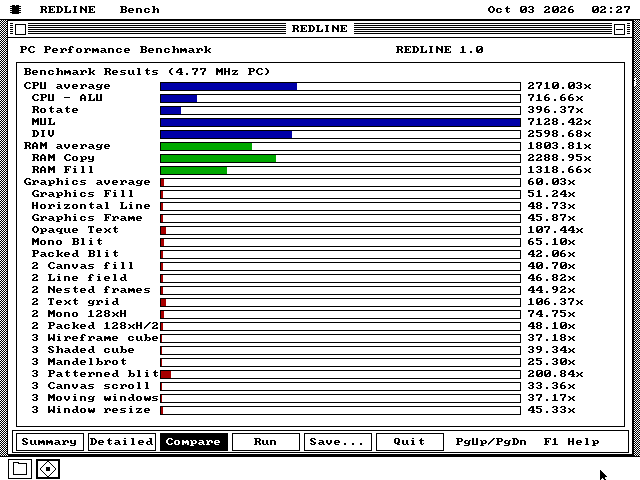640x480 pixels.
Task: Click the Patterned blit red bar
Action: click(340, 374)
